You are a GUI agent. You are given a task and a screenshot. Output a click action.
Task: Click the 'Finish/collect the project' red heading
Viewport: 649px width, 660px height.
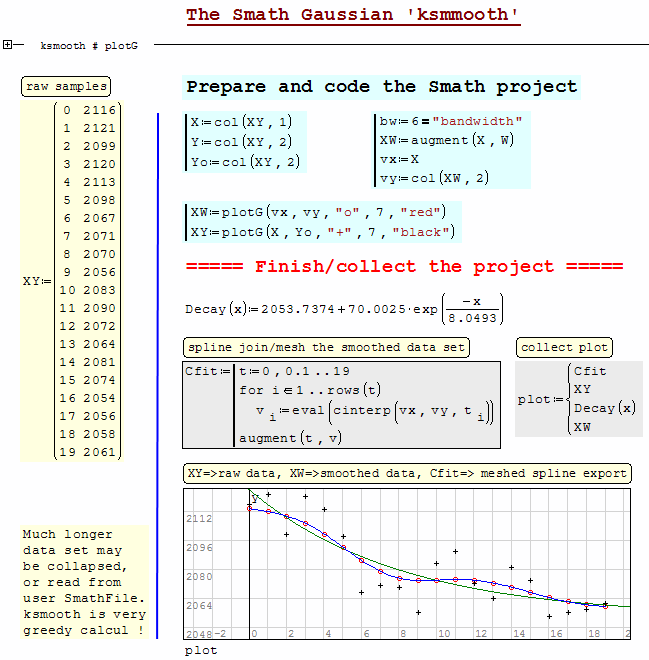click(404, 266)
